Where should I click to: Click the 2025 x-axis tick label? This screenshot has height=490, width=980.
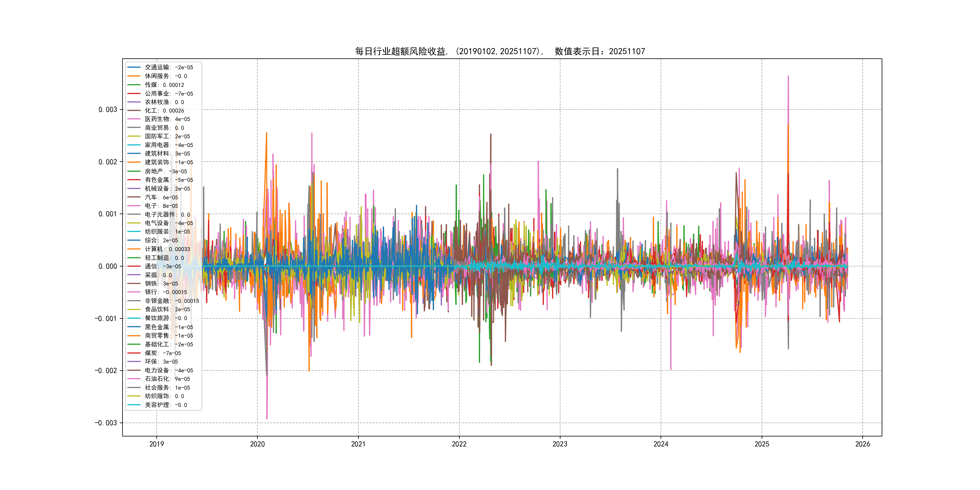tap(761, 444)
